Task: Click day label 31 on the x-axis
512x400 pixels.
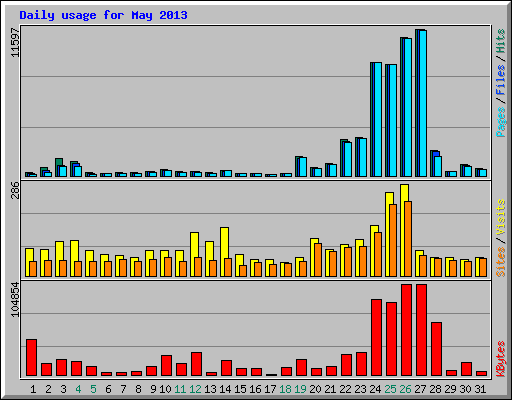Action: [480, 389]
